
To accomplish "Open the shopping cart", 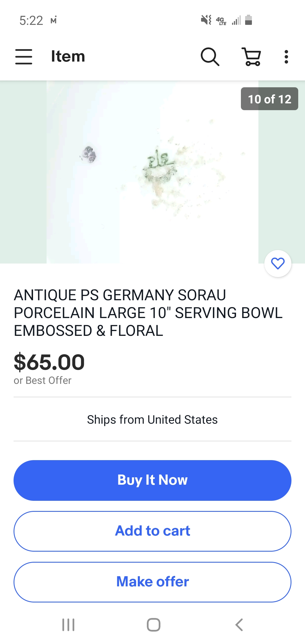I will 252,56.
